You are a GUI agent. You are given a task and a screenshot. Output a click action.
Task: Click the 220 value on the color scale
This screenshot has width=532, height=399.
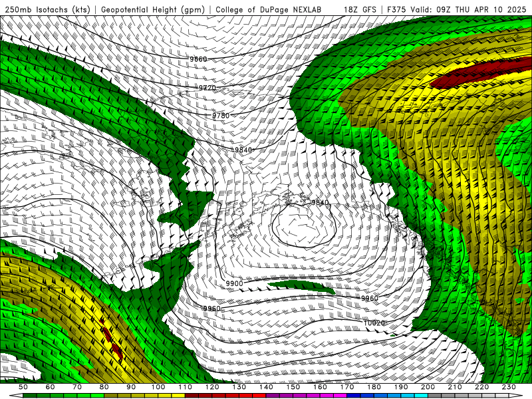pyautogui.click(x=481, y=387)
